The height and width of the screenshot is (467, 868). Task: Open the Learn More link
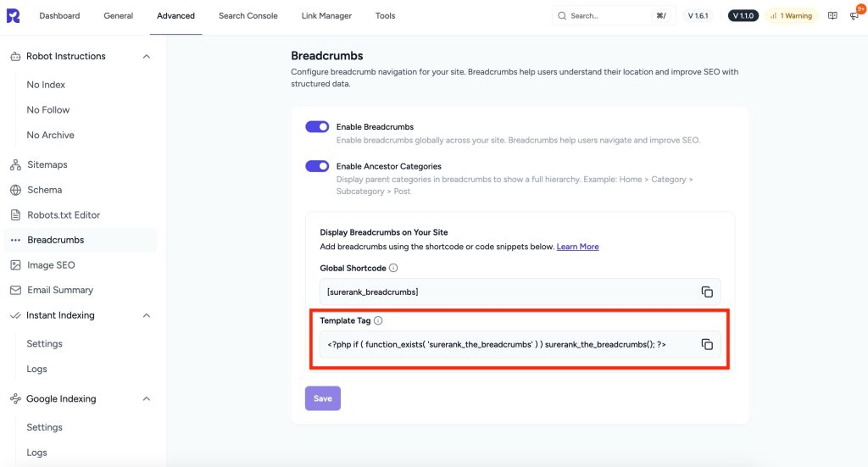click(x=577, y=247)
